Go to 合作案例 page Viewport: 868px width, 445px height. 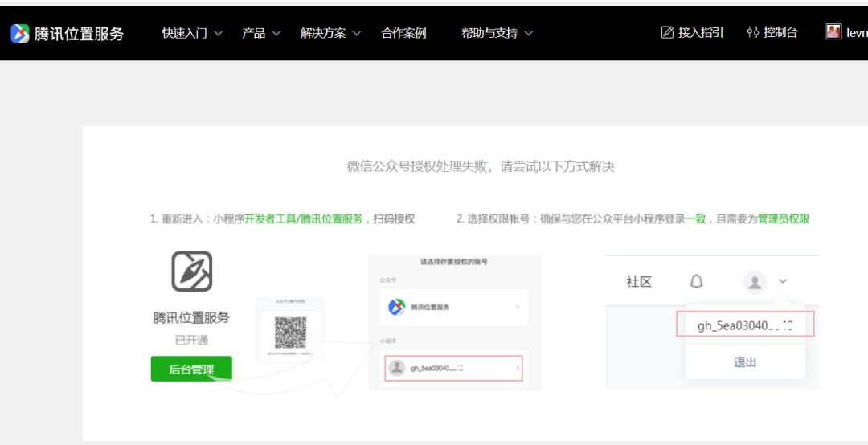[403, 33]
